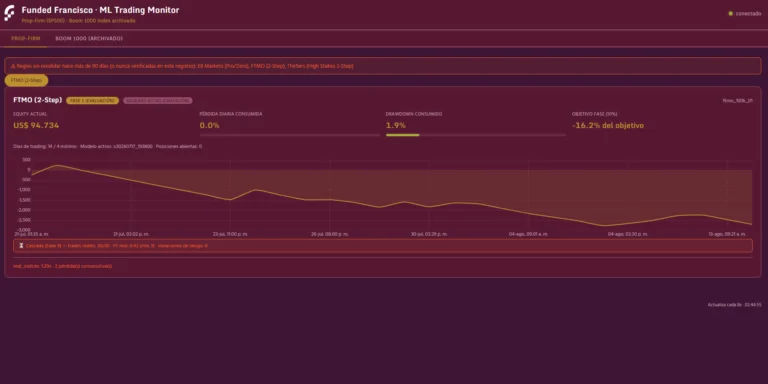This screenshot has width=768, height=384.
Task: Open the BOOM 1000 (ARCHIVADO) tab
Action: pyautogui.click(x=89, y=38)
